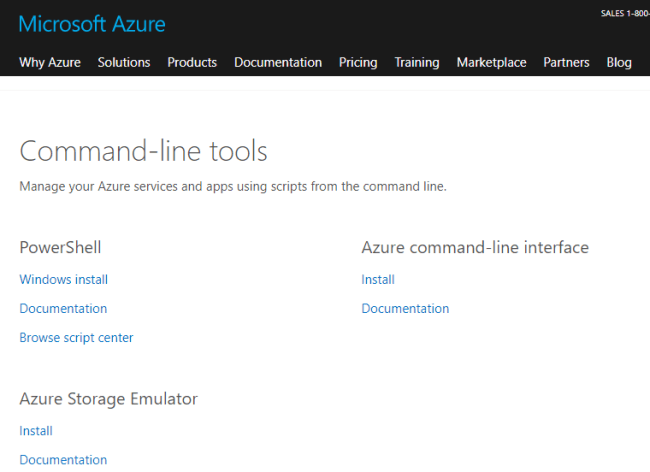Screen dimensions: 650x472
Task: Select Training in the navigation bar
Action: tap(417, 62)
